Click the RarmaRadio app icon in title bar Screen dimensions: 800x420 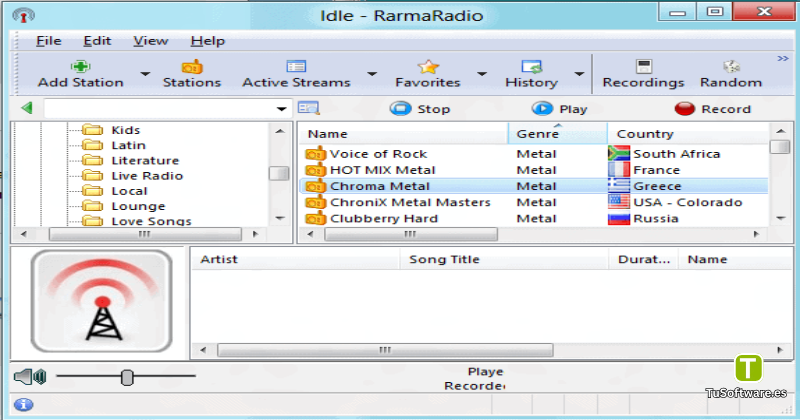pos(23,15)
